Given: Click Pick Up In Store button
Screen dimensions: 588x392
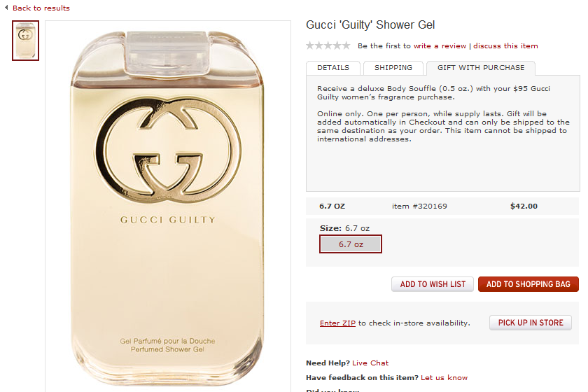Looking at the screenshot, I should point(531,323).
